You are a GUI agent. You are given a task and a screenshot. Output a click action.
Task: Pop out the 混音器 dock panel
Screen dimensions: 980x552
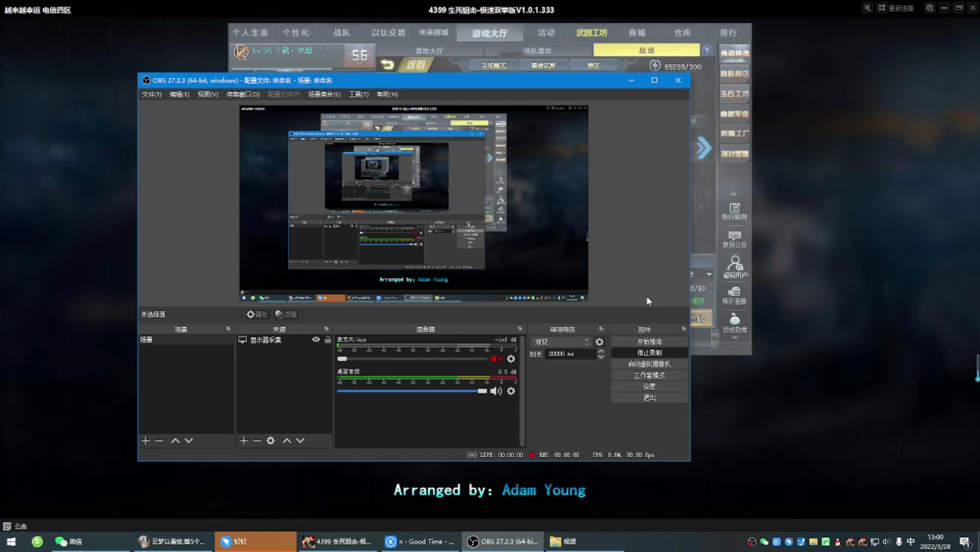click(x=520, y=329)
